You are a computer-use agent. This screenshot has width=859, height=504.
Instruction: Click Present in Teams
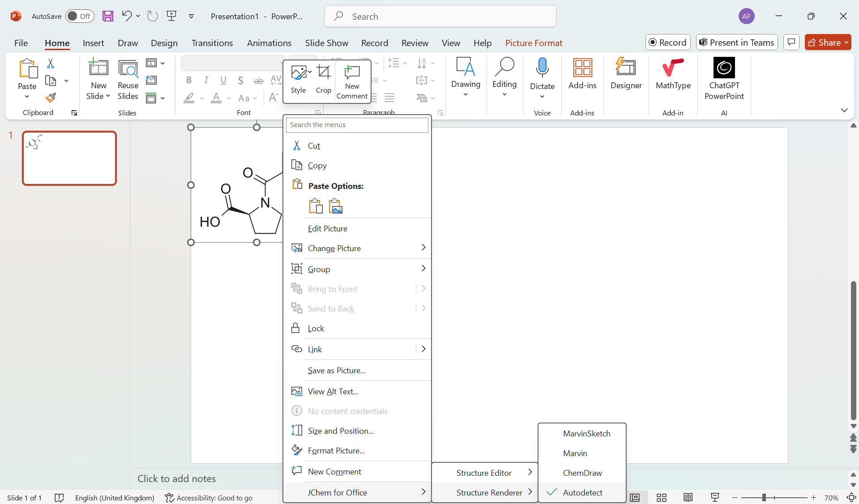point(736,42)
